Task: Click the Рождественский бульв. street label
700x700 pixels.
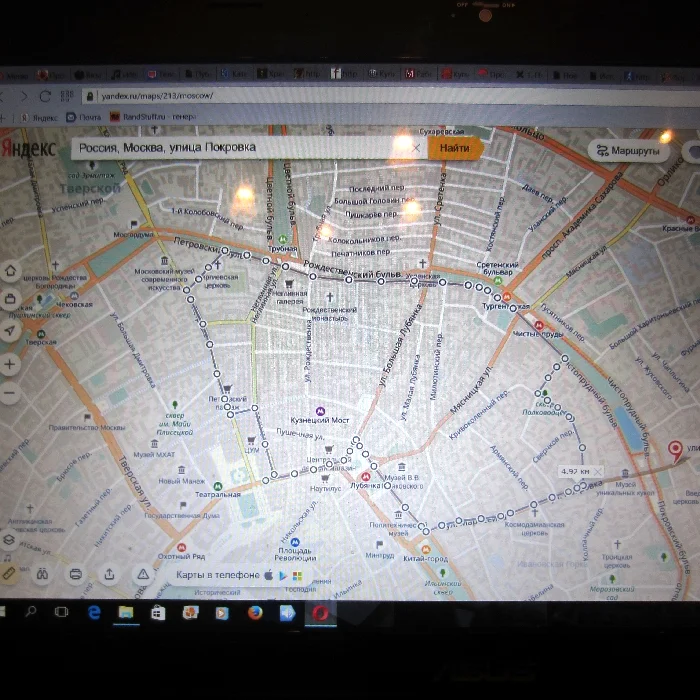Action: tap(352, 269)
